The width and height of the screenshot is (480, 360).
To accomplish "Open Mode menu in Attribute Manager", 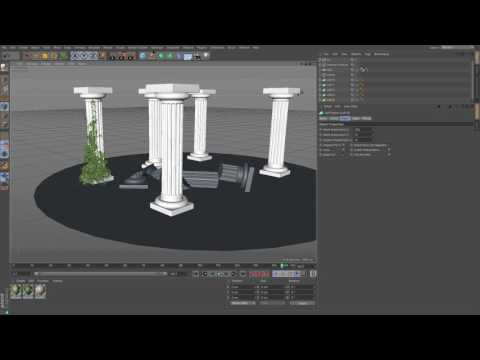I will (x=328, y=107).
